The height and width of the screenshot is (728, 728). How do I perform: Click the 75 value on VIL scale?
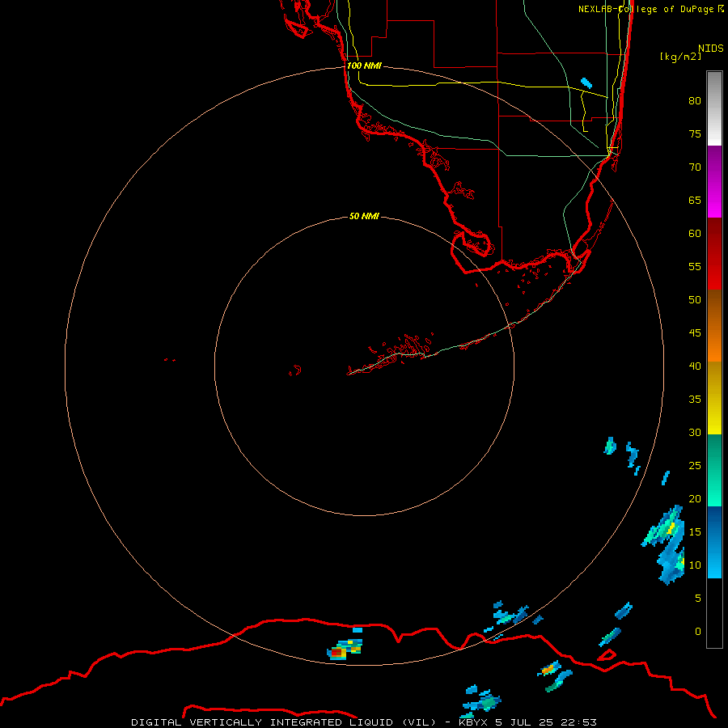pyautogui.click(x=695, y=133)
